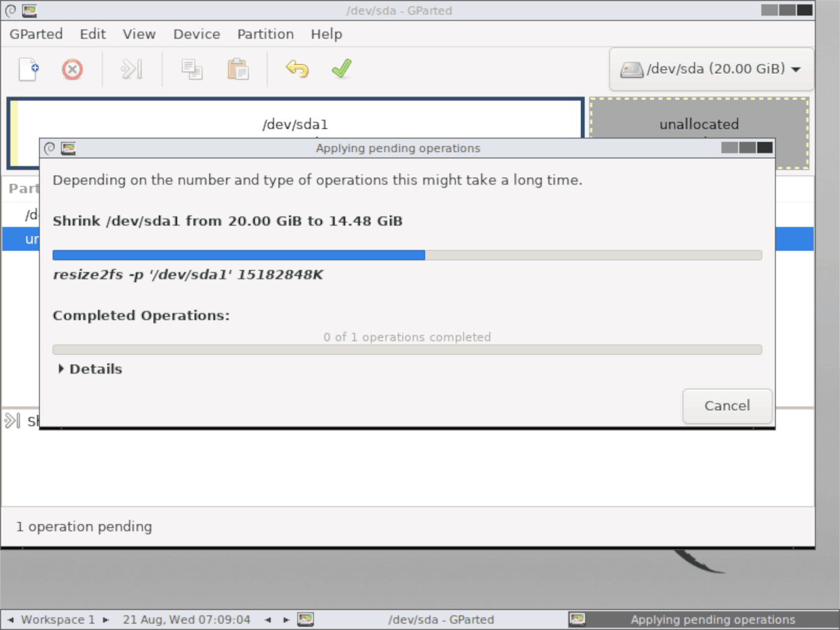The height and width of the screenshot is (630, 840).
Task: Click the GParted icon on the taskbar
Action: pos(306,619)
